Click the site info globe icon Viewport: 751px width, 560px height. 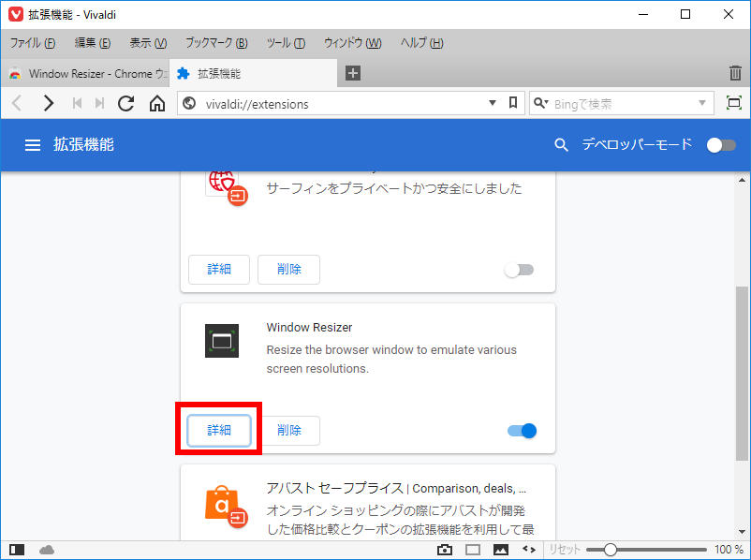point(190,103)
